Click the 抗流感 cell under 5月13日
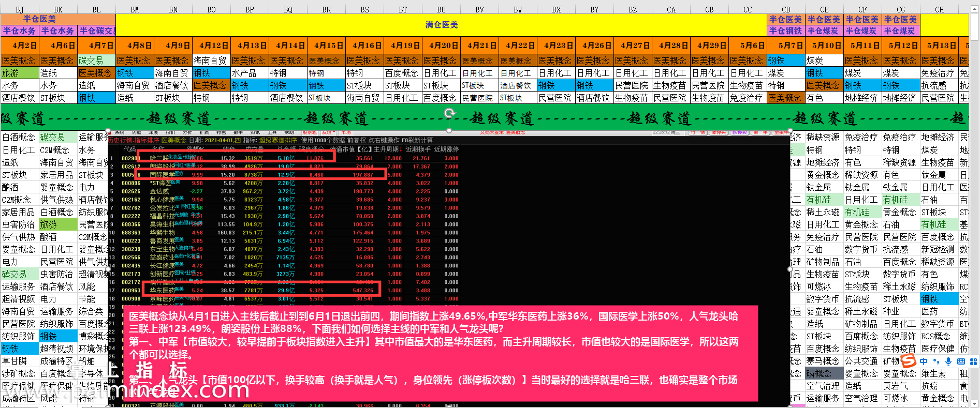Image resolution: width=980 pixels, height=408 pixels. click(939, 85)
